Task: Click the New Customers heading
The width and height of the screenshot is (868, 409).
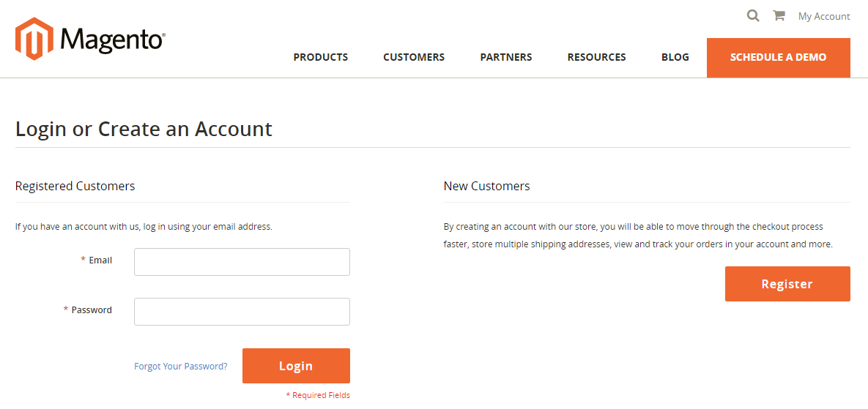Action: 486,186
